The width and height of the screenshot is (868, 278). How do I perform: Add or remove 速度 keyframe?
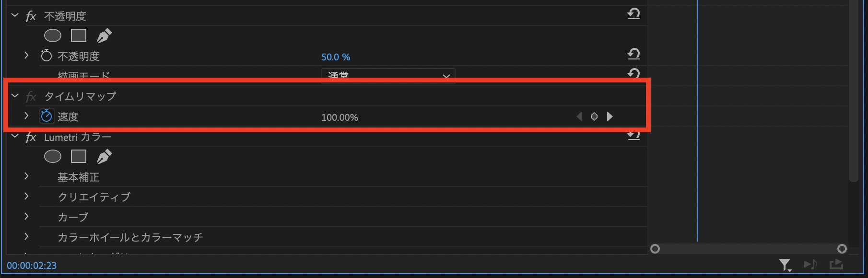click(x=594, y=116)
